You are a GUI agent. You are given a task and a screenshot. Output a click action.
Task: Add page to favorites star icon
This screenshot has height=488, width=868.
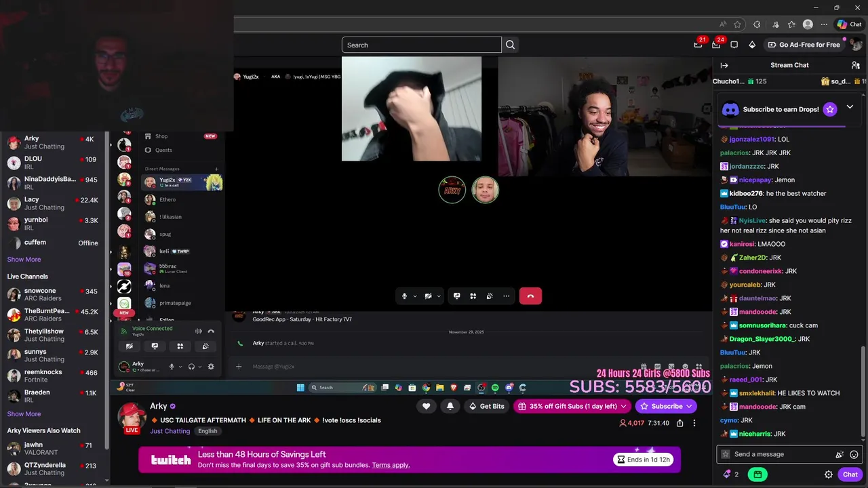pyautogui.click(x=737, y=24)
